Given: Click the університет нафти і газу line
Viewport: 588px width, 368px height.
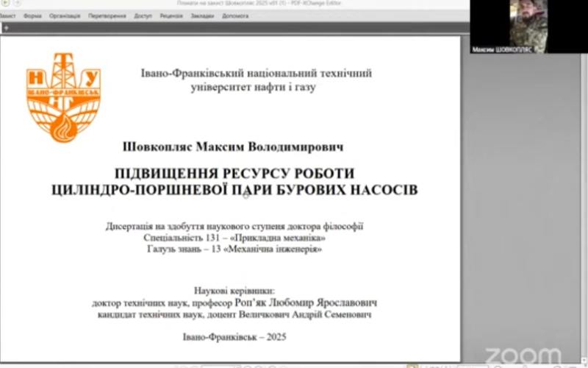Looking at the screenshot, I should tap(254, 87).
